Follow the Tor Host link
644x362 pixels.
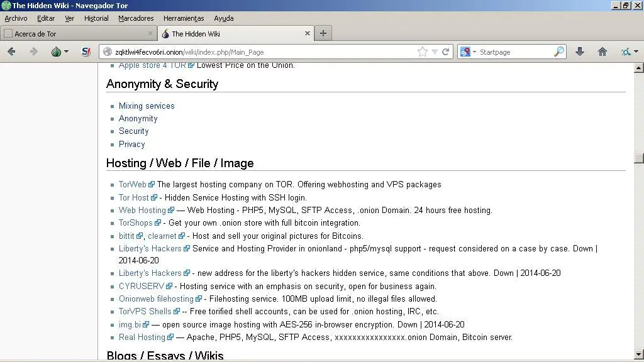(133, 197)
